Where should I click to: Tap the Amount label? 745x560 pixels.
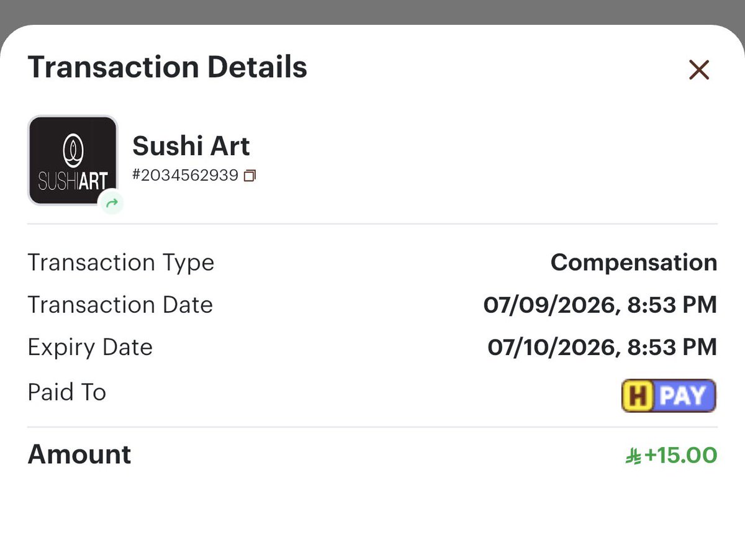79,454
